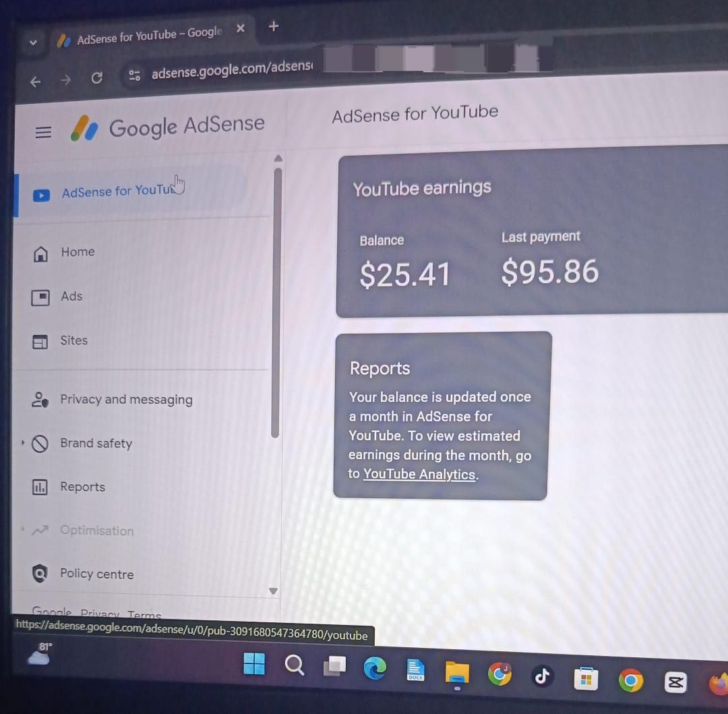The width and height of the screenshot is (728, 714).
Task: Open Privacy and messaging
Action: (x=126, y=400)
